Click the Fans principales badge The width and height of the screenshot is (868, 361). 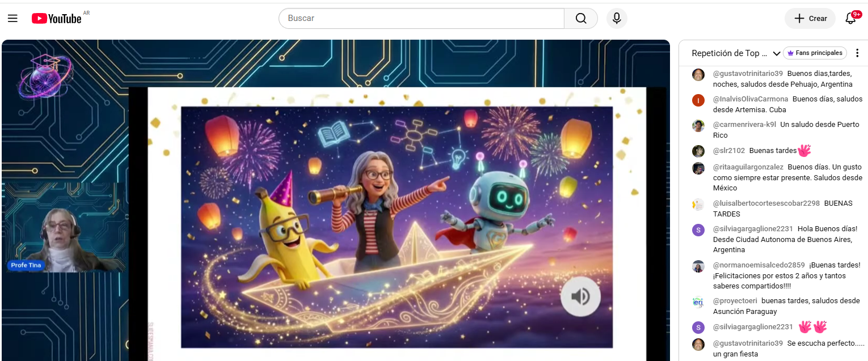pos(815,53)
